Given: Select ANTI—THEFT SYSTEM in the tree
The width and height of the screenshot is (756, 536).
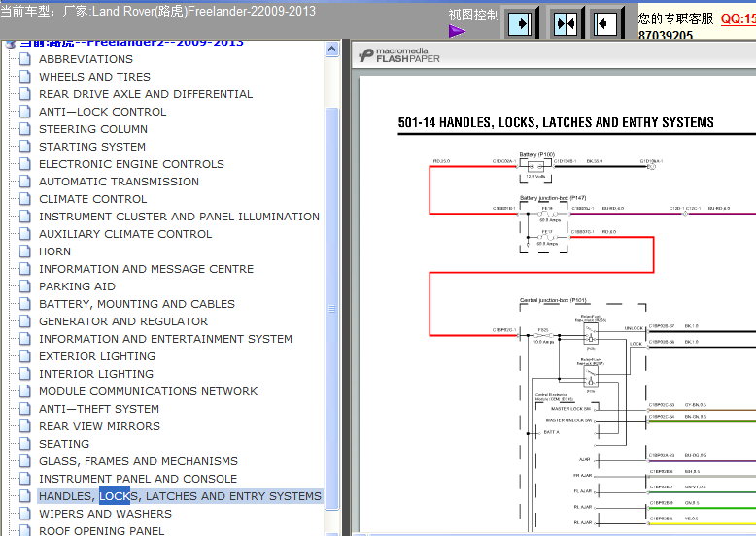Looking at the screenshot, I should pyautogui.click(x=99, y=409).
